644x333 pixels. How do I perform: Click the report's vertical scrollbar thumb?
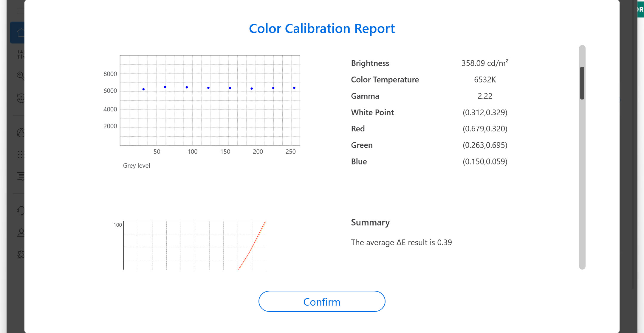coord(582,83)
